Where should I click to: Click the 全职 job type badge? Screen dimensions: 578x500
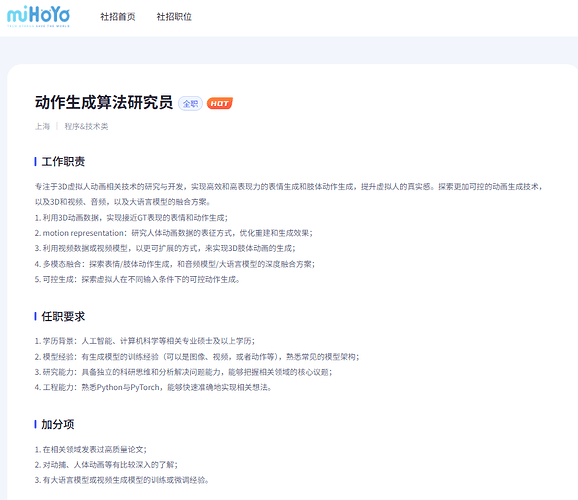(x=191, y=104)
